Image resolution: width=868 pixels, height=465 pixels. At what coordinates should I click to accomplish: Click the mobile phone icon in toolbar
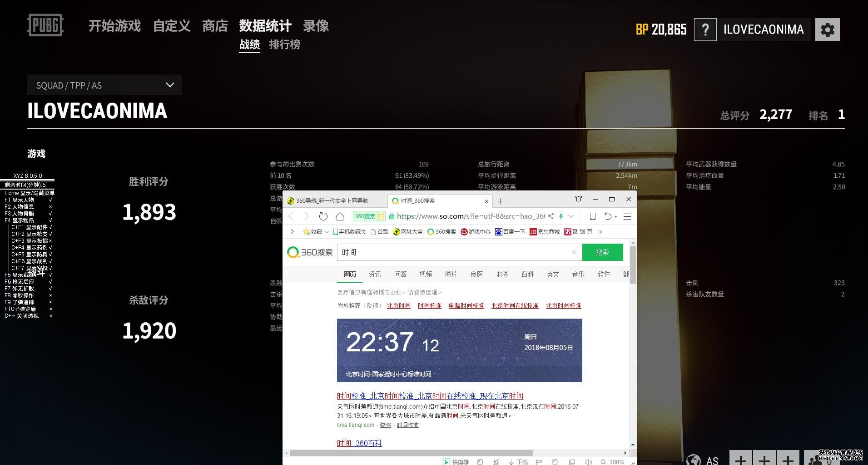point(593,216)
